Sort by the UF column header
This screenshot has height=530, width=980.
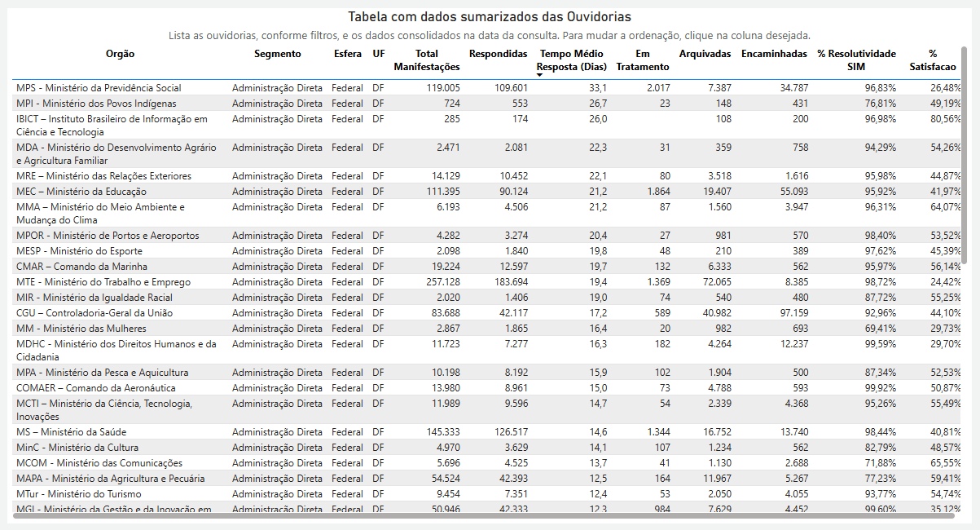click(379, 55)
